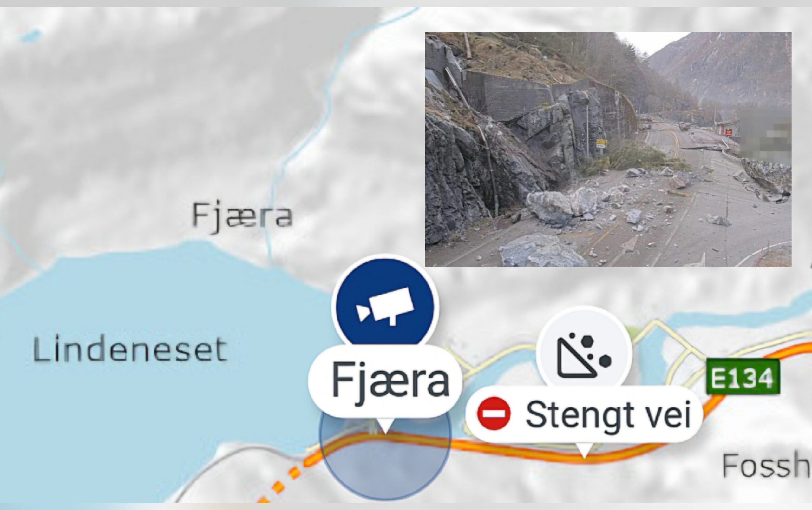Screen dimensions: 812x510
Task: Click the pointer tip below Fjæra bubble
Action: (x=385, y=426)
